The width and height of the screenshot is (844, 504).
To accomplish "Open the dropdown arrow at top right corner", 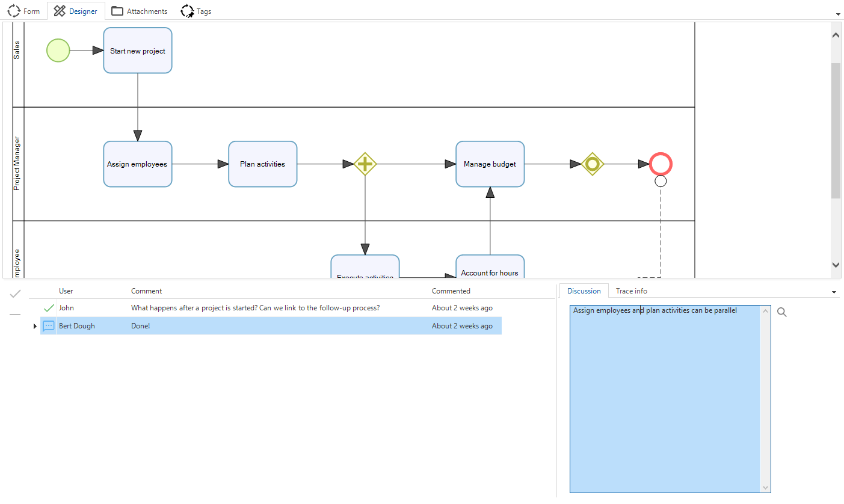I will click(x=838, y=14).
